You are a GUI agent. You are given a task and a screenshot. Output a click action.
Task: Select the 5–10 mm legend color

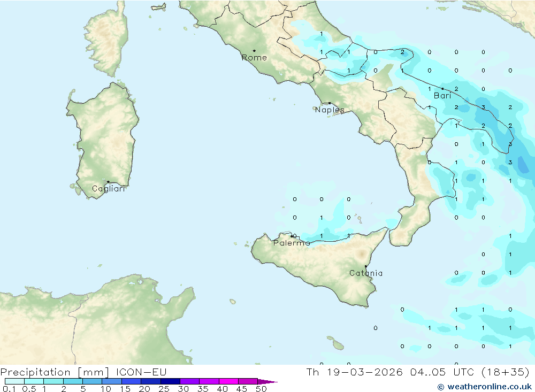[x=93, y=381]
